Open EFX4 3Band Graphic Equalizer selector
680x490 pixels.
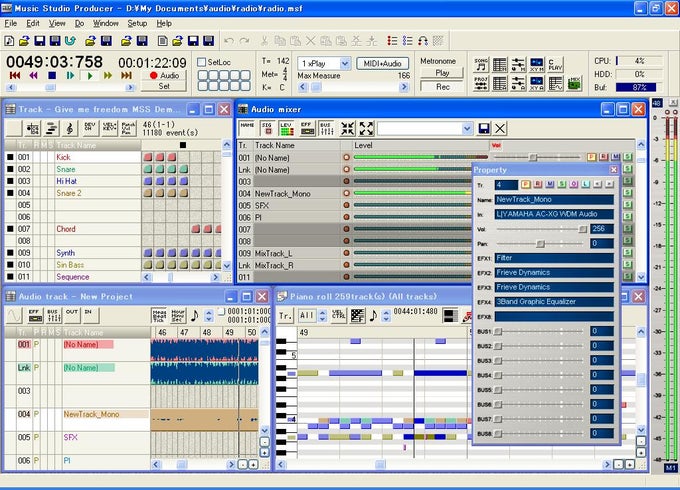point(554,302)
